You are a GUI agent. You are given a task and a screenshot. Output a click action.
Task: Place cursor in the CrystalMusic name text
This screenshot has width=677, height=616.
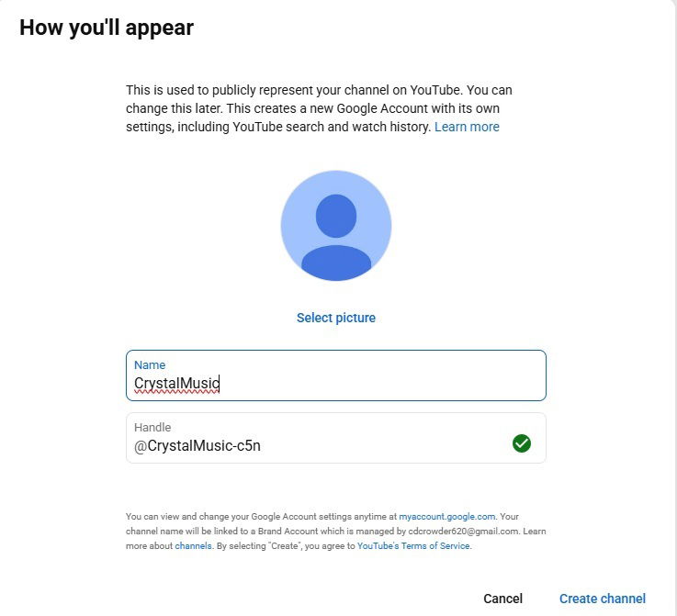coord(176,383)
